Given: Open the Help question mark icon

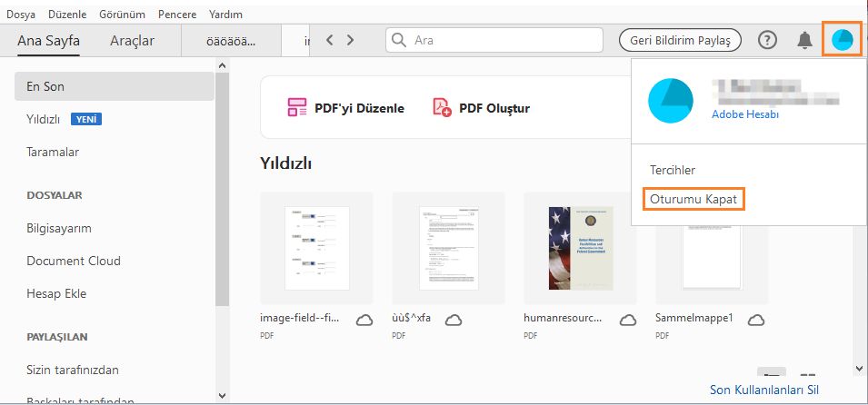Looking at the screenshot, I should [767, 40].
